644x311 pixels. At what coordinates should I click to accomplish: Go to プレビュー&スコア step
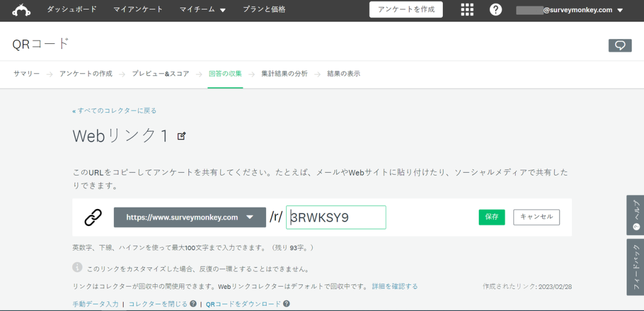click(x=161, y=74)
